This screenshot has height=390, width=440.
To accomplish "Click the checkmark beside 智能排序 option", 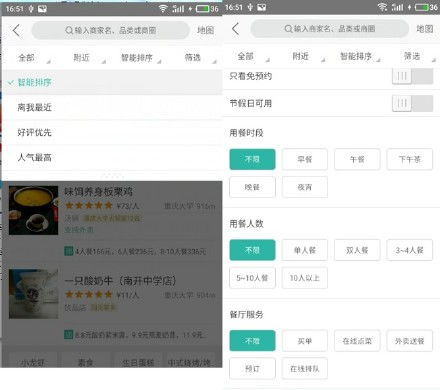I will [11, 82].
